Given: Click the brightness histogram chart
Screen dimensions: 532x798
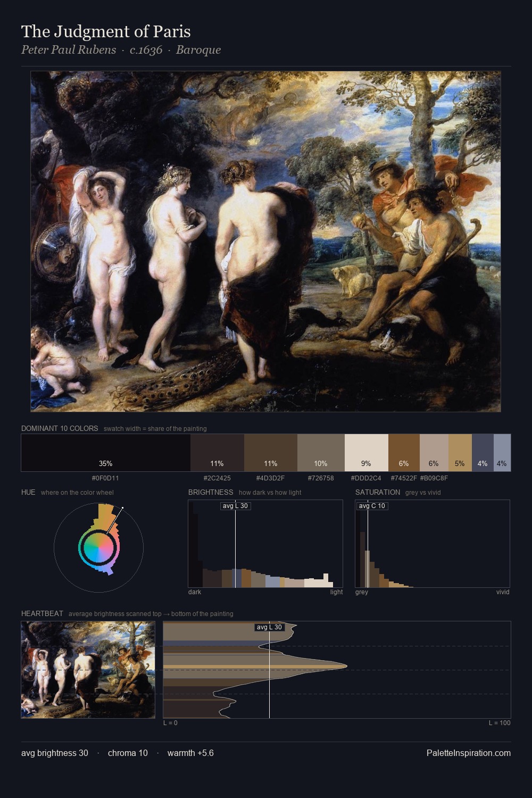Looking at the screenshot, I should pos(265,544).
